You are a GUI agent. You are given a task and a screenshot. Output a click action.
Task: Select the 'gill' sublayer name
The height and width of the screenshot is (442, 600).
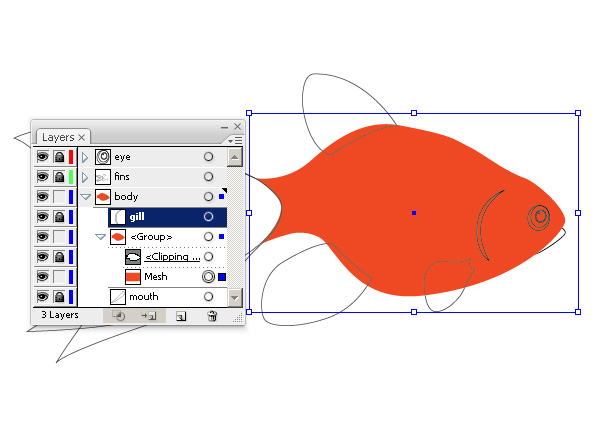[x=137, y=217]
